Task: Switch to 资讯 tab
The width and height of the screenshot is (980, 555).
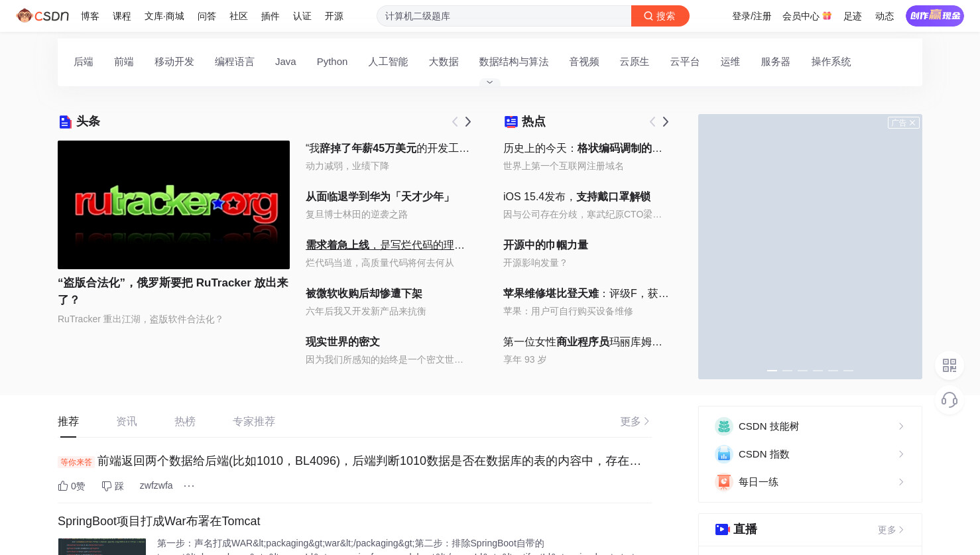Action: pos(127,421)
